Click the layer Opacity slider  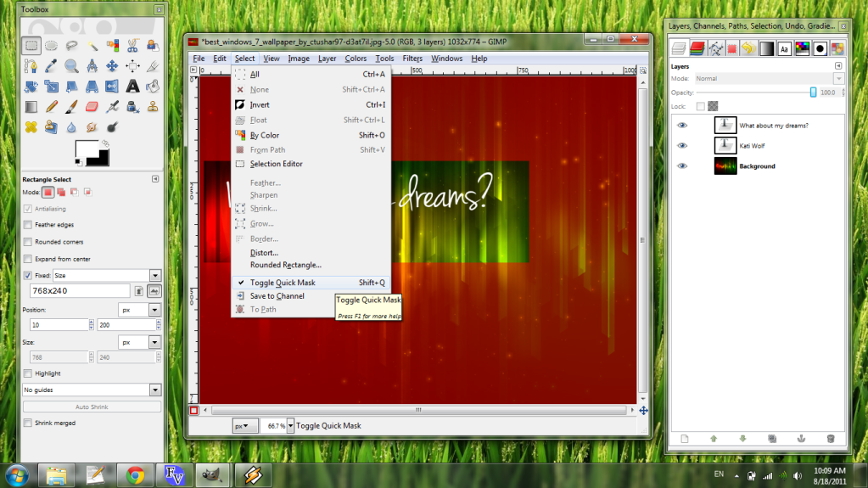[x=756, y=93]
